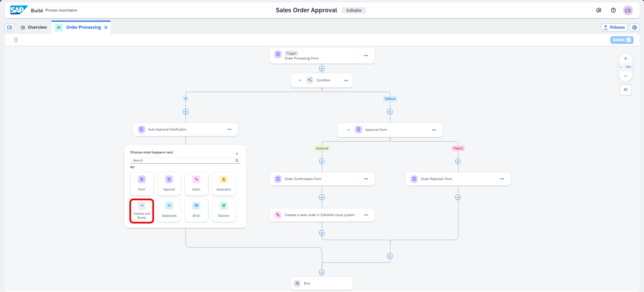Zoom in with the plus button
Image resolution: width=644 pixels, height=292 pixels.
click(626, 59)
